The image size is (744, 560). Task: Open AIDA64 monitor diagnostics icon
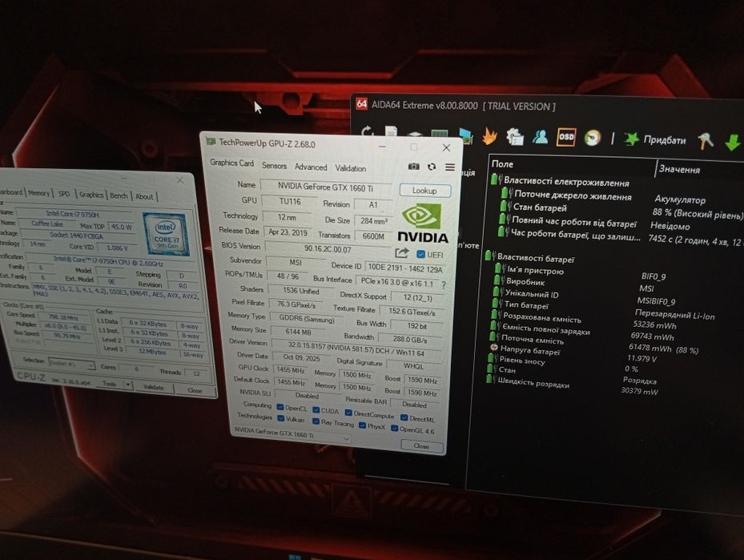466,135
